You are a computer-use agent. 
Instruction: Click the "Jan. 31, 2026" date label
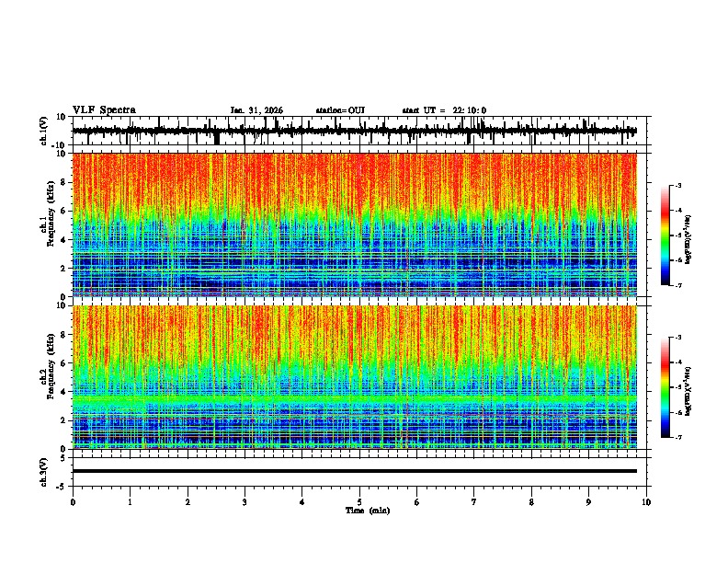256,110
